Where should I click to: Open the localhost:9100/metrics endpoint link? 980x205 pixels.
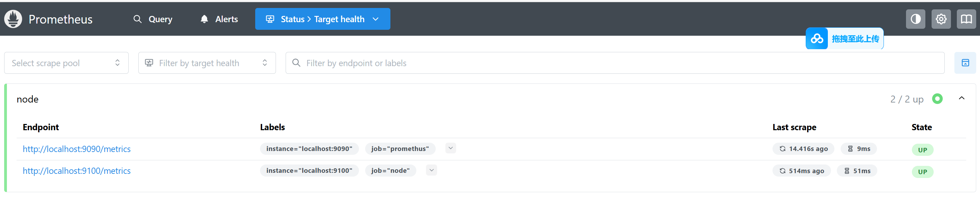tap(76, 171)
